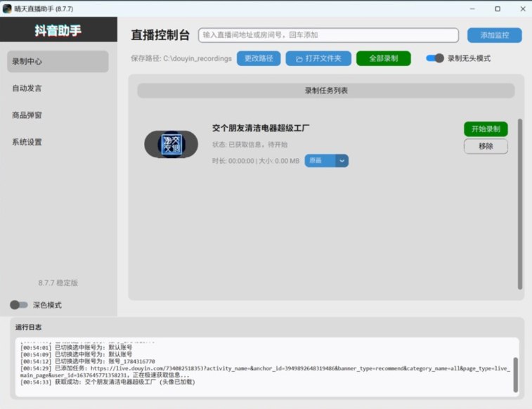Enable the 深色模式 switch
Viewport: 532px width, 409px height.
pyautogui.click(x=19, y=305)
